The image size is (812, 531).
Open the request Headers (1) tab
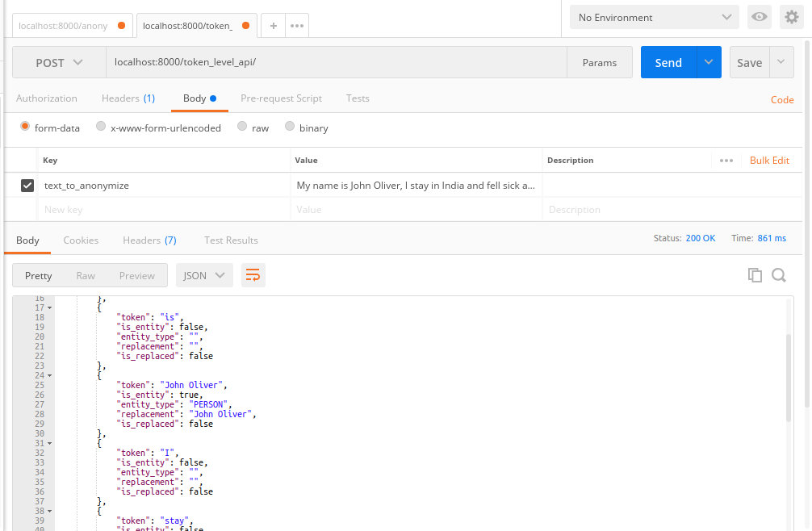pos(128,98)
